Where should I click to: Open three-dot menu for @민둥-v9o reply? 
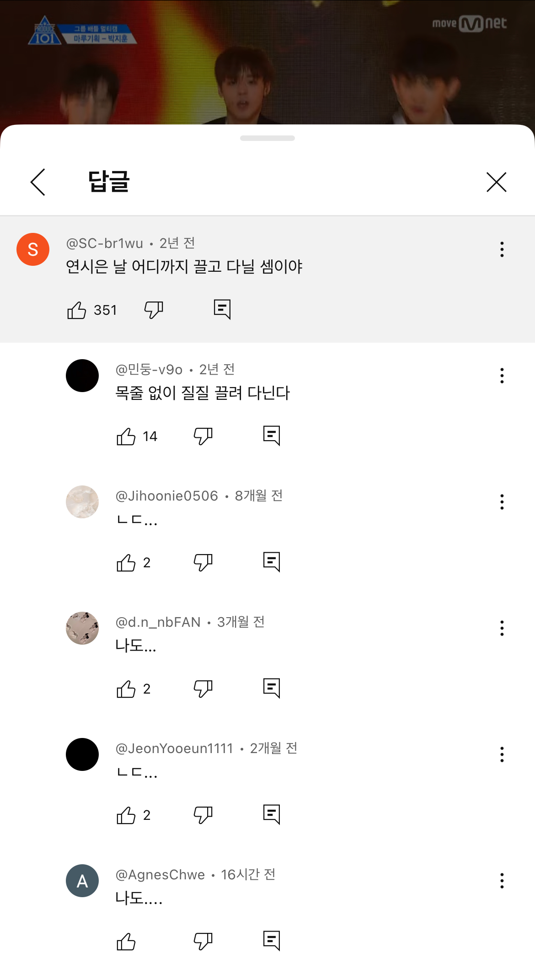coord(502,376)
